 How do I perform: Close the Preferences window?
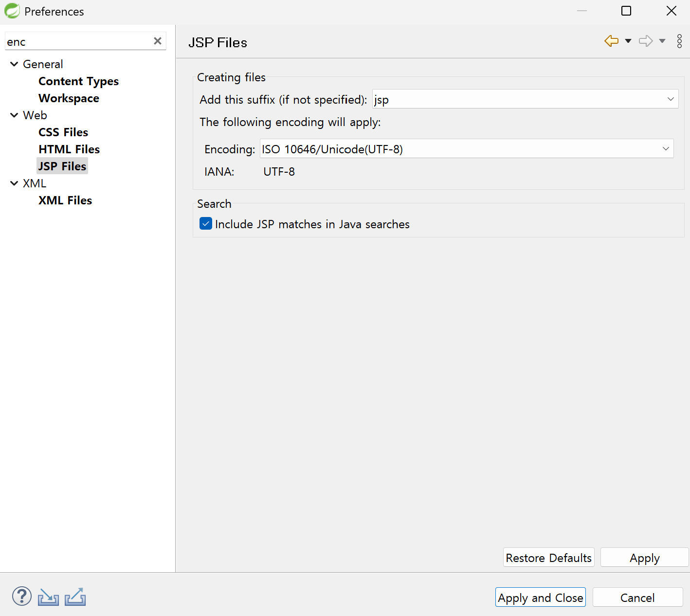tap(672, 11)
